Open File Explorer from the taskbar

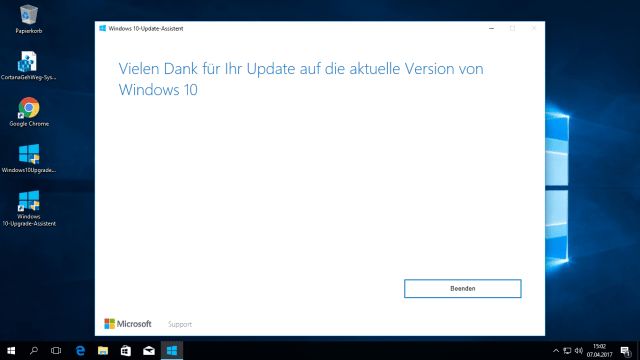coord(103,351)
